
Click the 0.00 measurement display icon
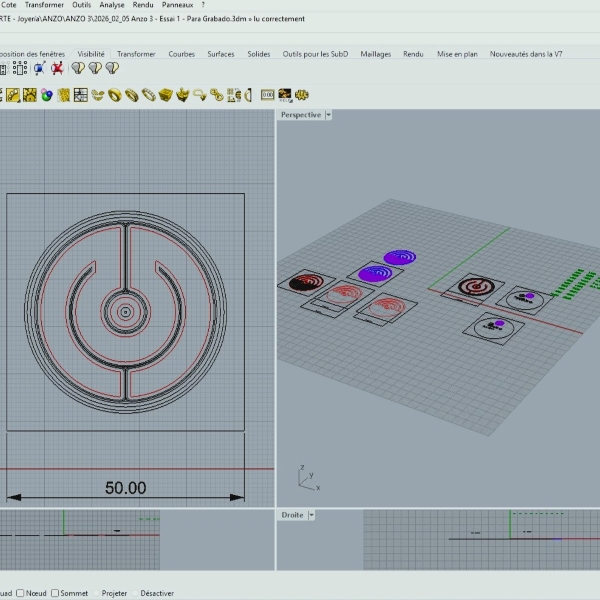[267, 95]
